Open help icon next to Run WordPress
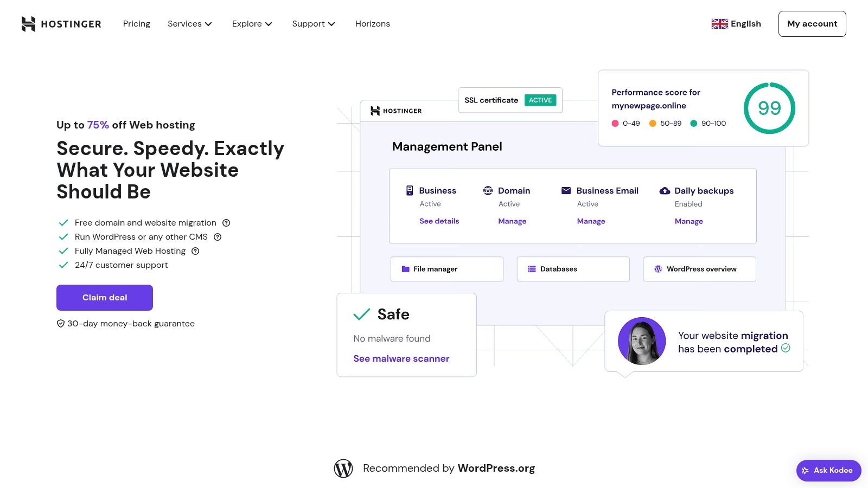Screen dimensions: 868x488 point(218,237)
